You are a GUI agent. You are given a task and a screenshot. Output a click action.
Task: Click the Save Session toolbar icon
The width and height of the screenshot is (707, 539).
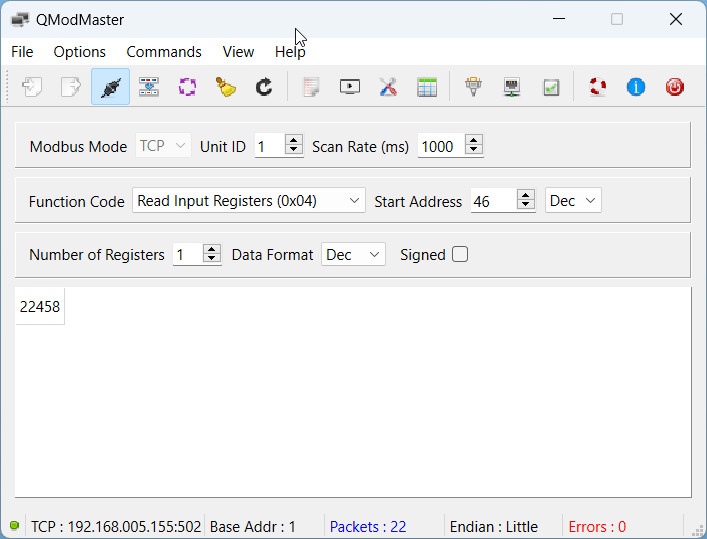(x=71, y=87)
